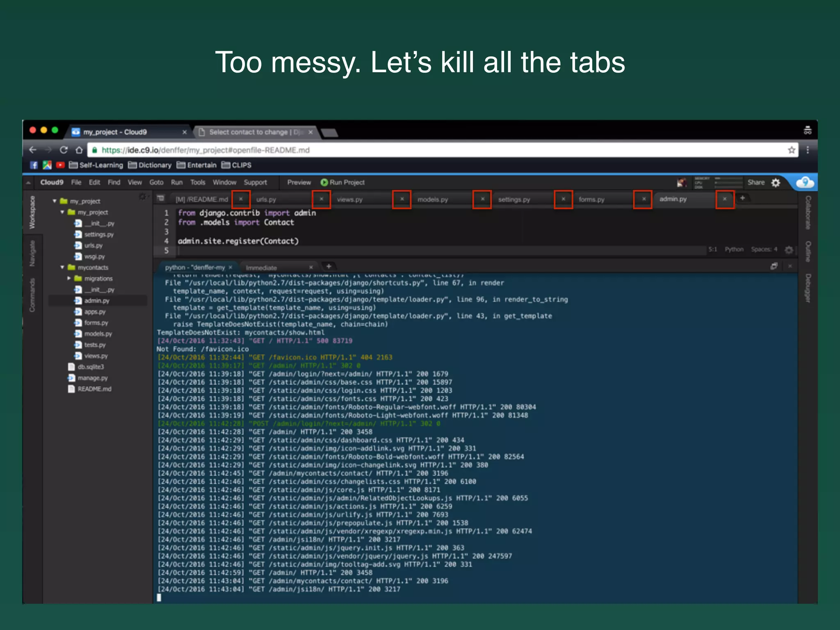
Task: Close the README.md editor tab
Action: point(241,199)
